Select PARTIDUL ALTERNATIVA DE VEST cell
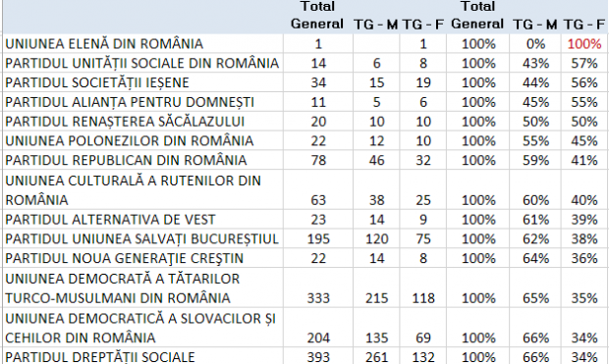609x364 pixels. tap(143, 219)
